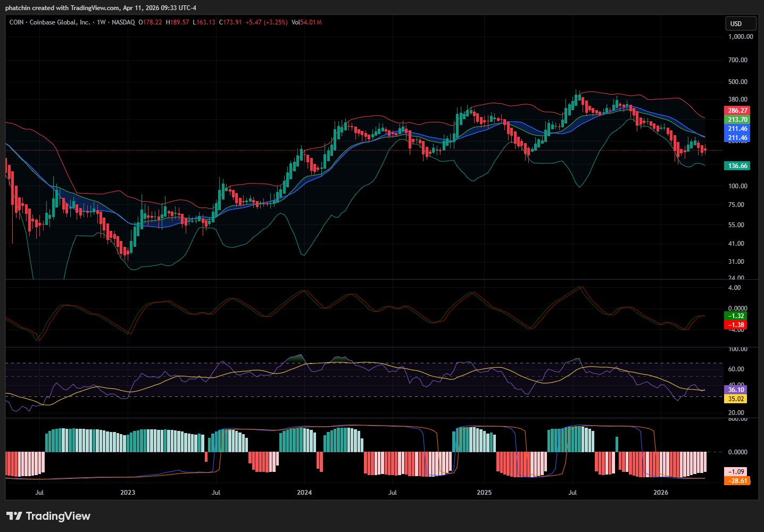
Task: Click the COIN Coinbase Global symbol name
Action: pos(49,22)
